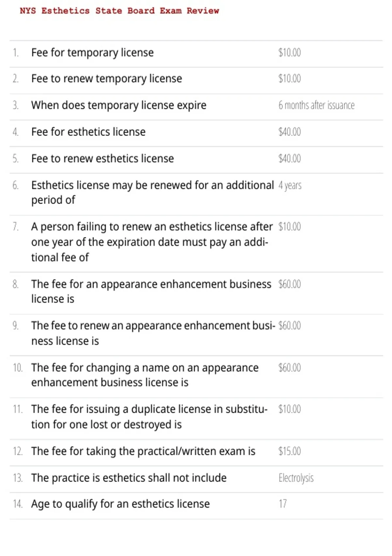Click the $60.00 answer for question 9

(x=289, y=325)
